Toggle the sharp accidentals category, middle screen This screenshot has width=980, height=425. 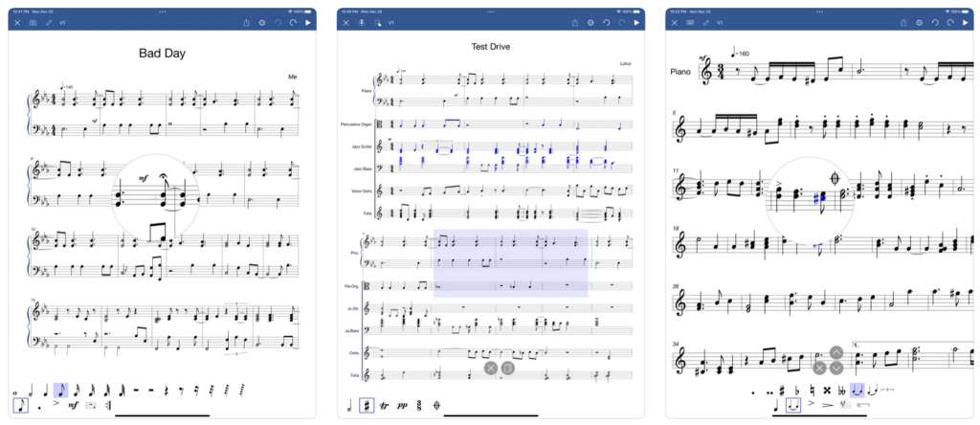tap(366, 406)
